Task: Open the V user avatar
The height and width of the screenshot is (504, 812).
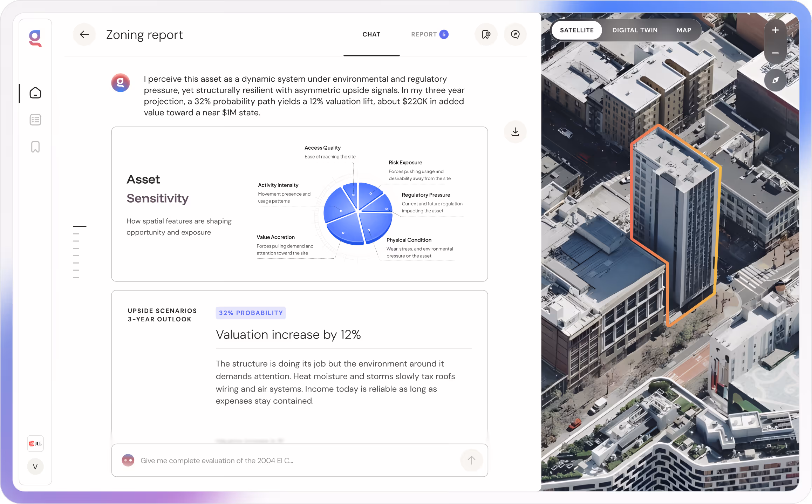Action: point(35,466)
